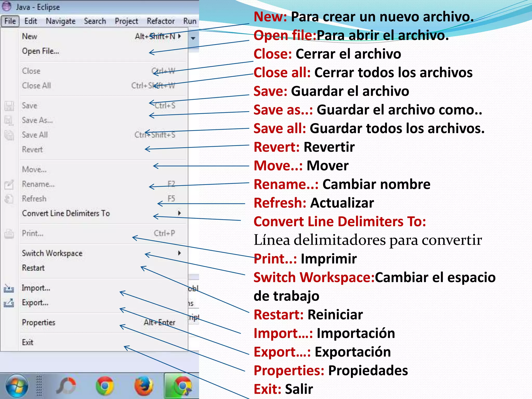Image resolution: width=532 pixels, height=399 pixels.
Task: Select Convert Line Delimiters To entry
Action: tap(103, 213)
